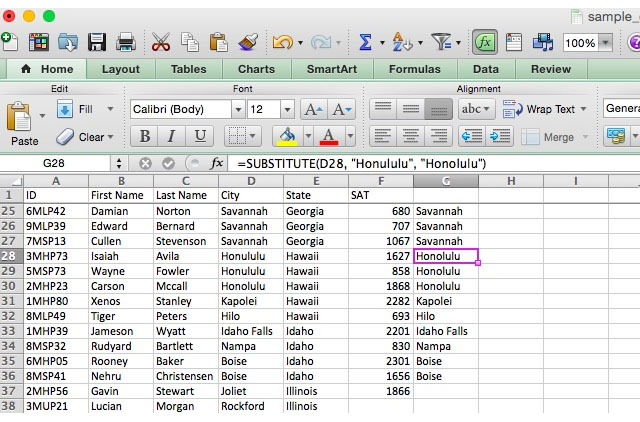Open the template gallery icon

click(x=39, y=42)
